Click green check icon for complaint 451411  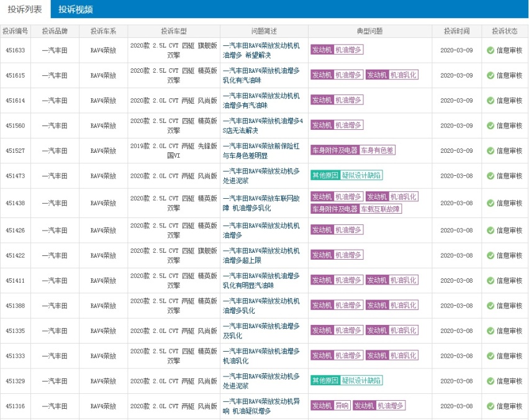pyautogui.click(x=491, y=281)
